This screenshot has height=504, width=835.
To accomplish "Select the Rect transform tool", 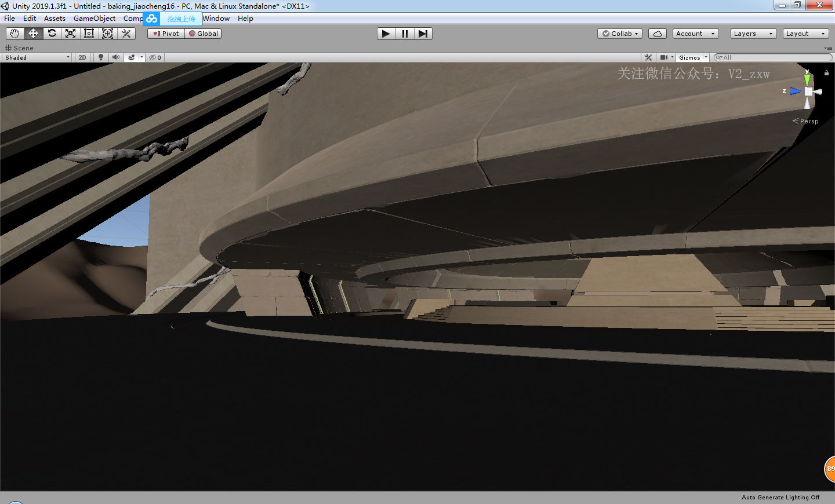I will click(x=89, y=34).
